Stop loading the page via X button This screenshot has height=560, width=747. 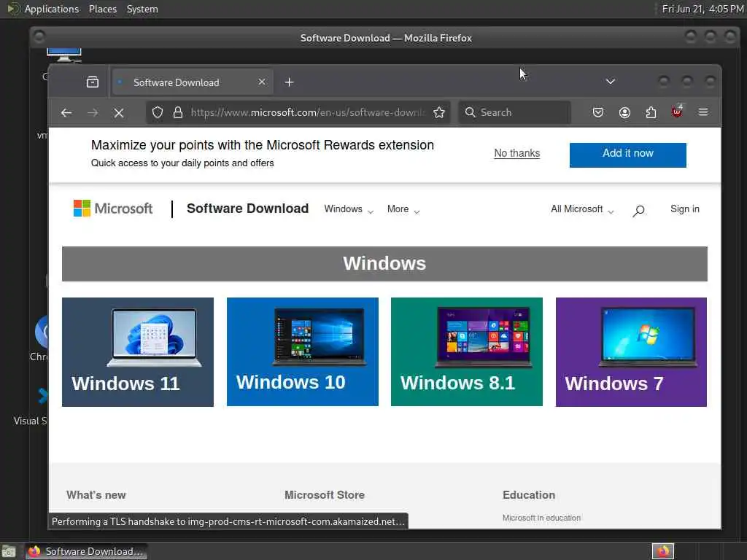pyautogui.click(x=119, y=113)
